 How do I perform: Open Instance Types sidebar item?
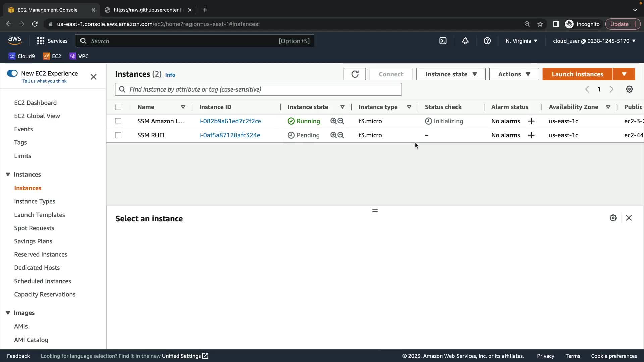tap(35, 201)
